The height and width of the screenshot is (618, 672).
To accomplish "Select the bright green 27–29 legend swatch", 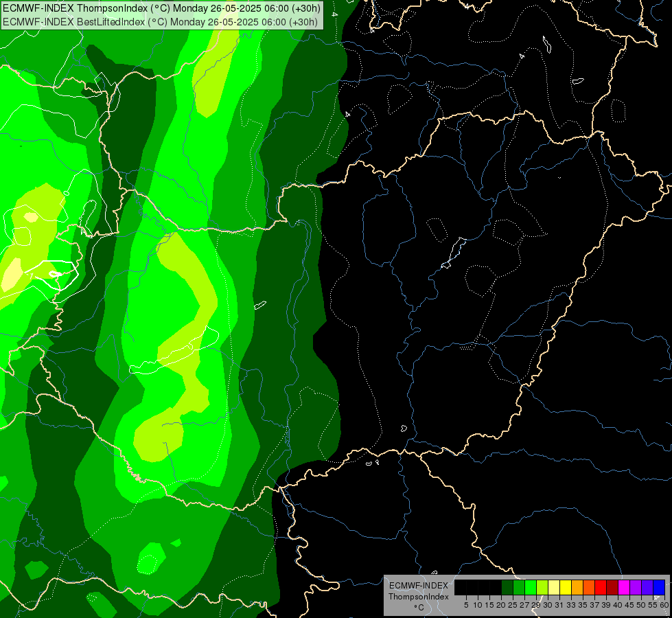I will coord(531,588).
